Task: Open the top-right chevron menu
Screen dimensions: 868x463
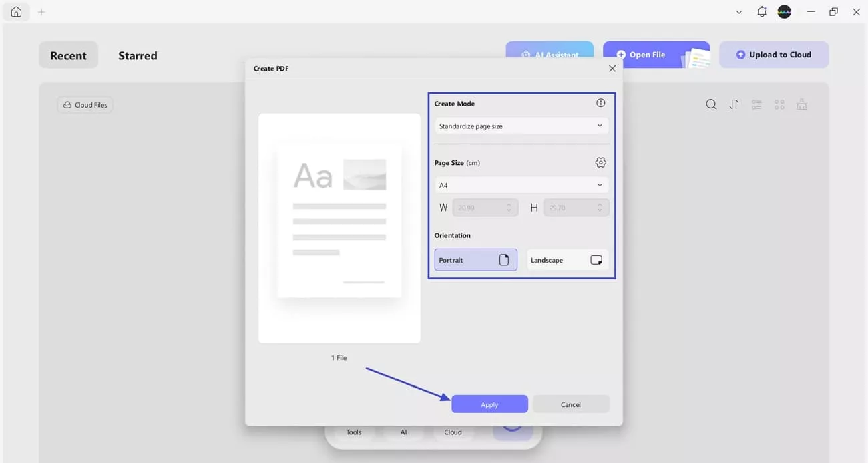Action: [x=738, y=11]
